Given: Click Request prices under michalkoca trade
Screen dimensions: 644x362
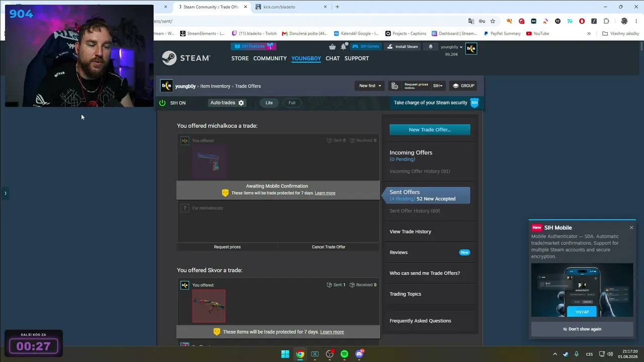Looking at the screenshot, I should tap(227, 247).
